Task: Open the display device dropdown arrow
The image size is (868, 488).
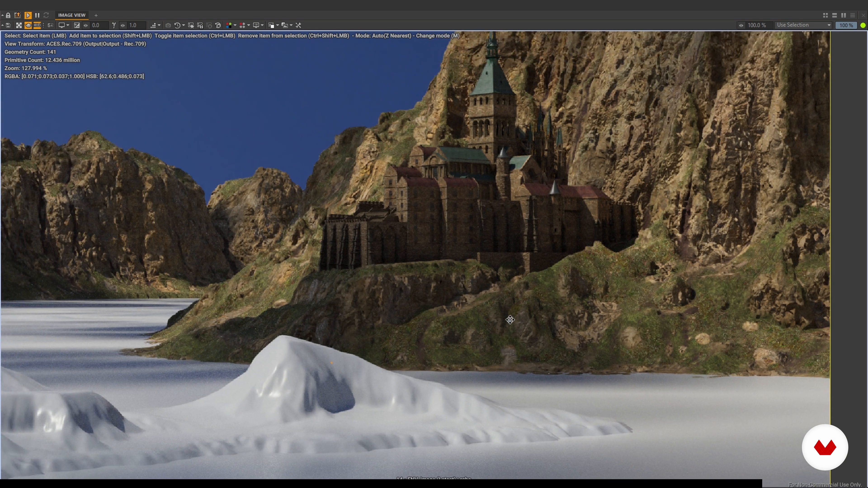Action: [x=68, y=25]
